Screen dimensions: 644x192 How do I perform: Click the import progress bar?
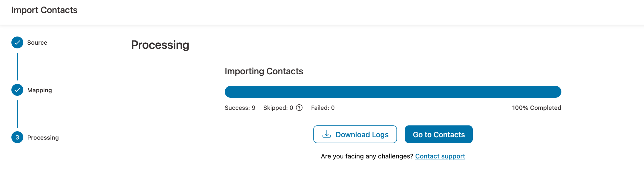coord(393,92)
